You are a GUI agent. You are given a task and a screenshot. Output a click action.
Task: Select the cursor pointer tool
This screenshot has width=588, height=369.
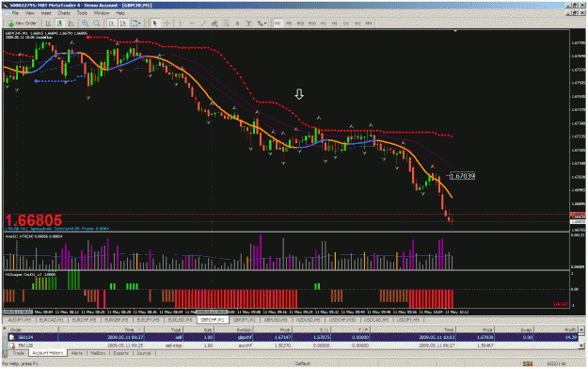155,24
